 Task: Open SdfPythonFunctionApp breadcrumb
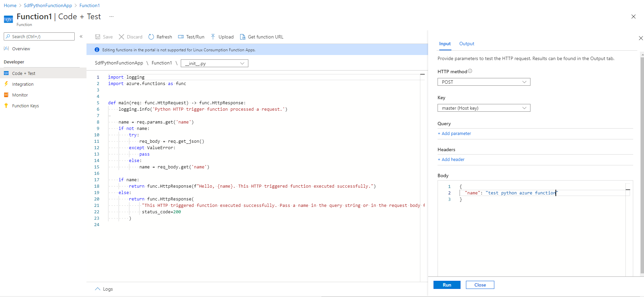pyautogui.click(x=48, y=5)
